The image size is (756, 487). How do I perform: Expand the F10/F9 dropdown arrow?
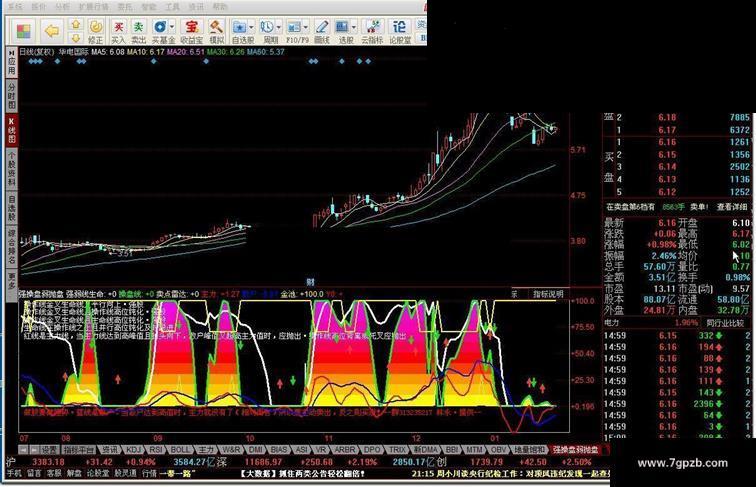click(x=306, y=27)
